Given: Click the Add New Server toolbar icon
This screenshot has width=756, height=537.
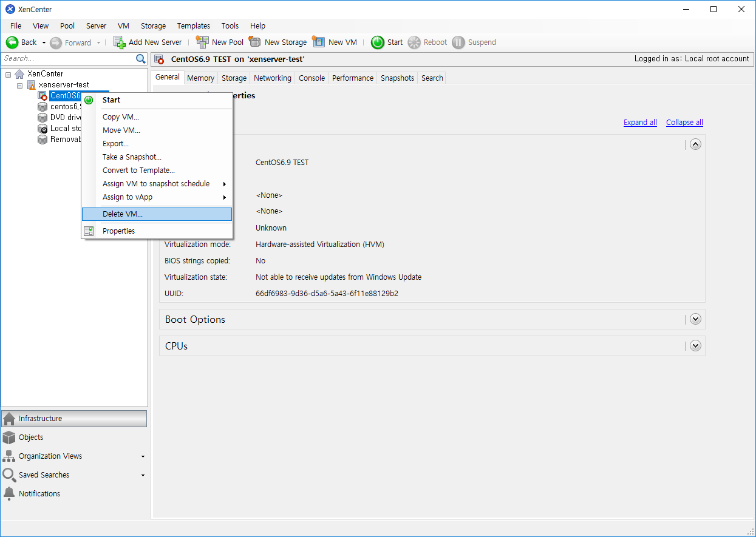Looking at the screenshot, I should pyautogui.click(x=120, y=42).
